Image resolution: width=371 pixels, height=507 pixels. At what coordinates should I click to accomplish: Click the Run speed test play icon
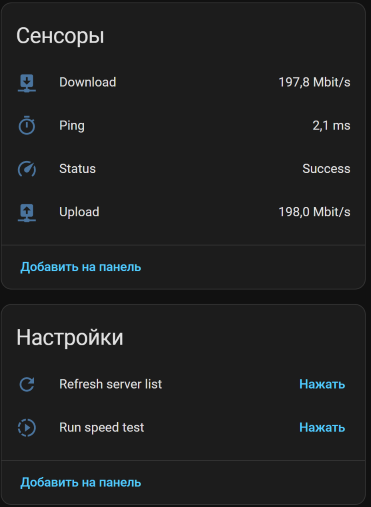[27, 428]
